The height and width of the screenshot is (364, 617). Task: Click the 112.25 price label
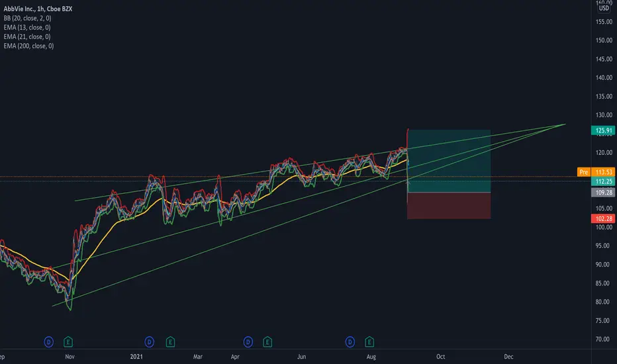pyautogui.click(x=603, y=181)
